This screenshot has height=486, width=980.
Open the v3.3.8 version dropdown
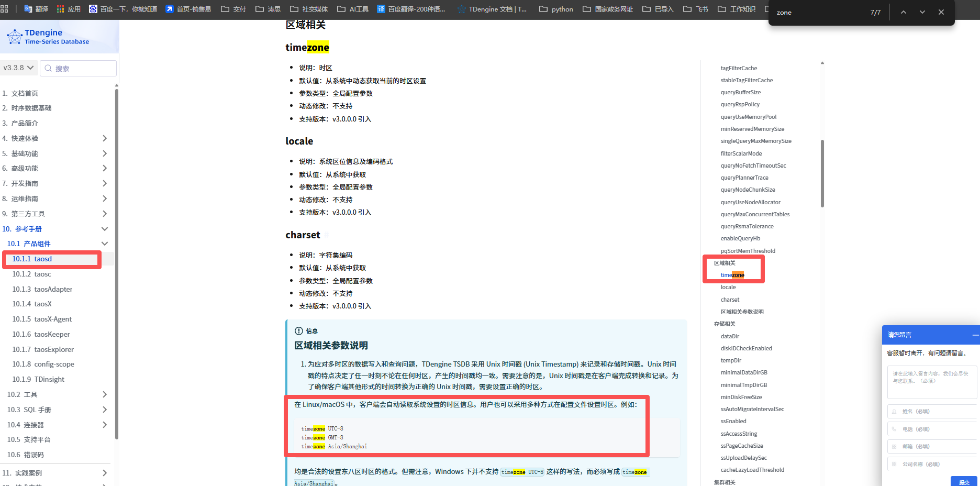coord(19,68)
